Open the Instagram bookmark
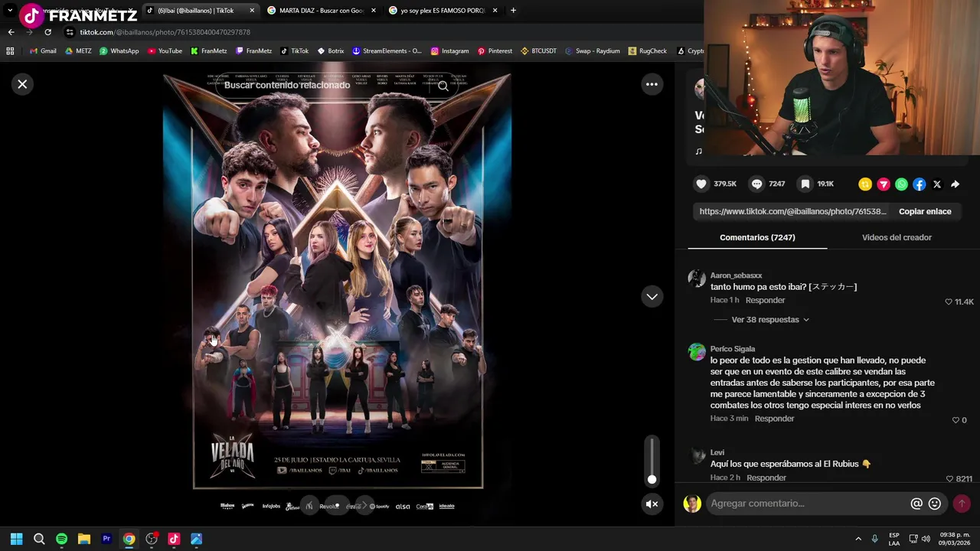 pos(449,51)
